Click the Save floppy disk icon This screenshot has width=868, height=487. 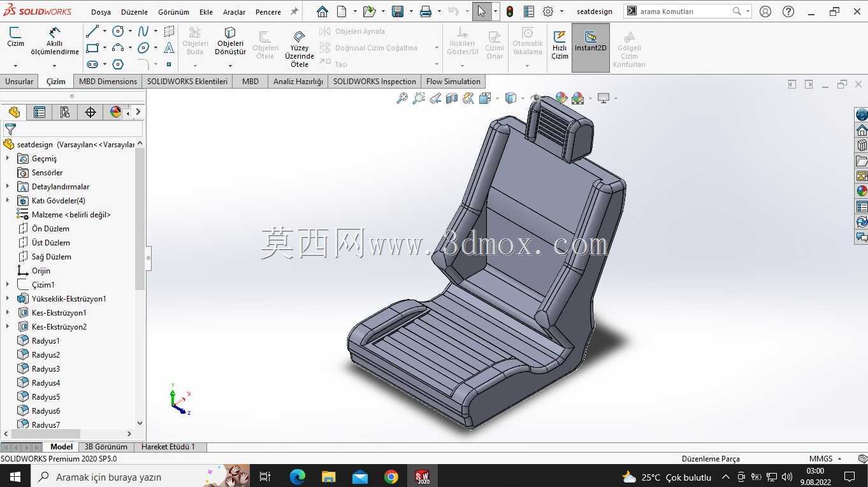pyautogui.click(x=398, y=11)
